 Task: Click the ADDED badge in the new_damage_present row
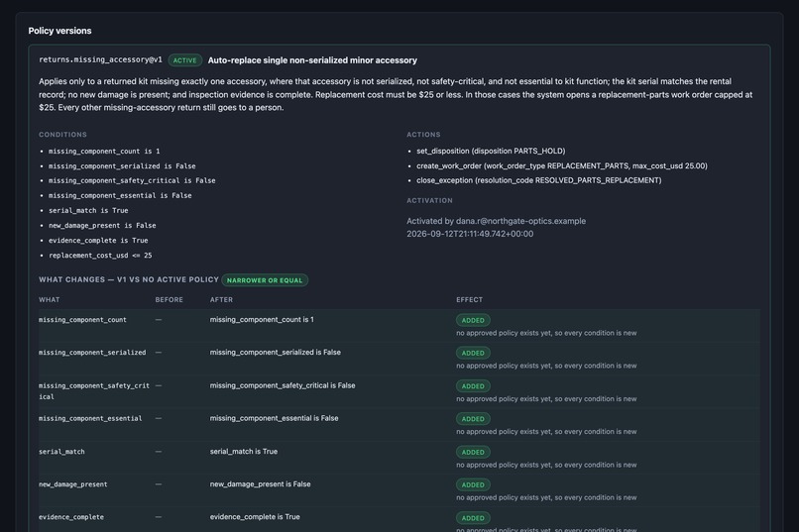coord(473,484)
